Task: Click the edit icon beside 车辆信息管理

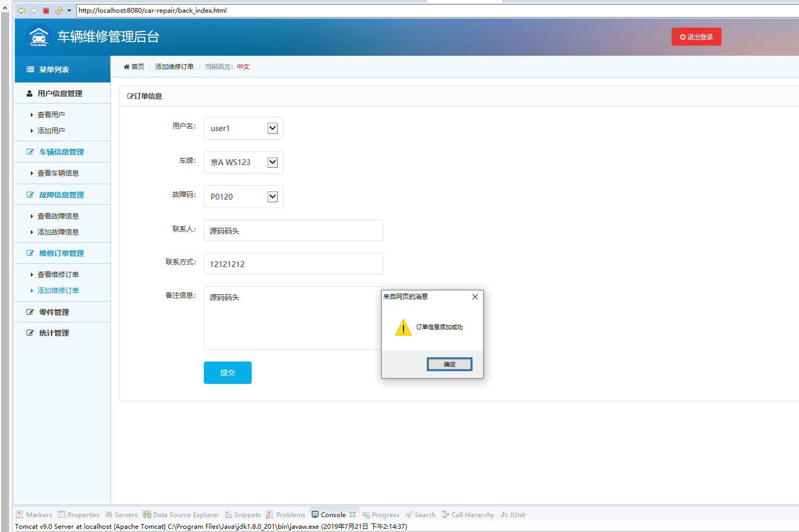Action: pyautogui.click(x=30, y=152)
